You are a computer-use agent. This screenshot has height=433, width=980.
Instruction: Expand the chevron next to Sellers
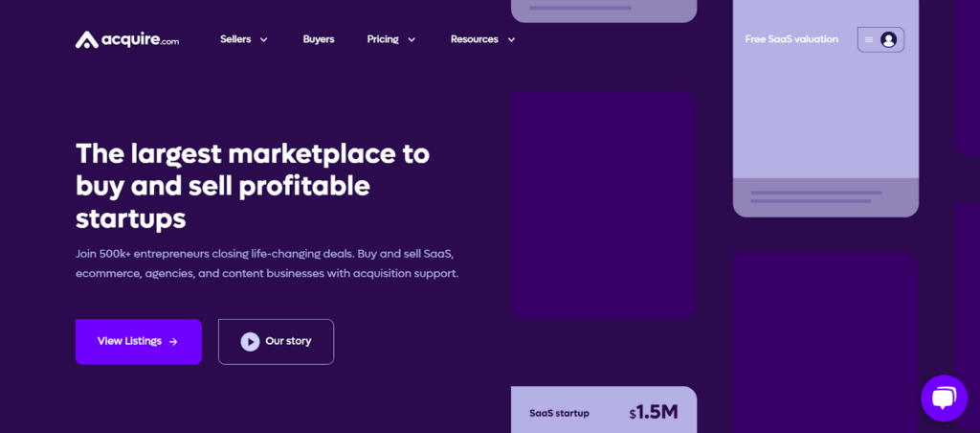(263, 39)
